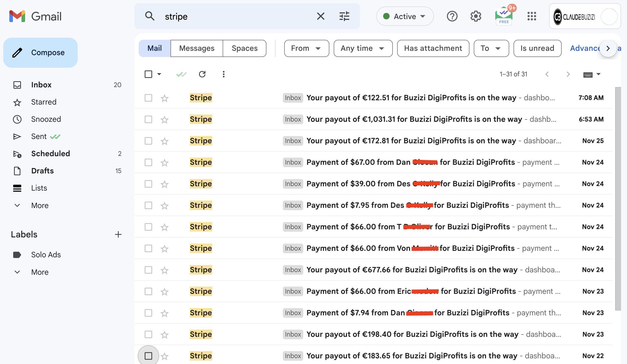Open the input tools keyboard icon

point(588,74)
